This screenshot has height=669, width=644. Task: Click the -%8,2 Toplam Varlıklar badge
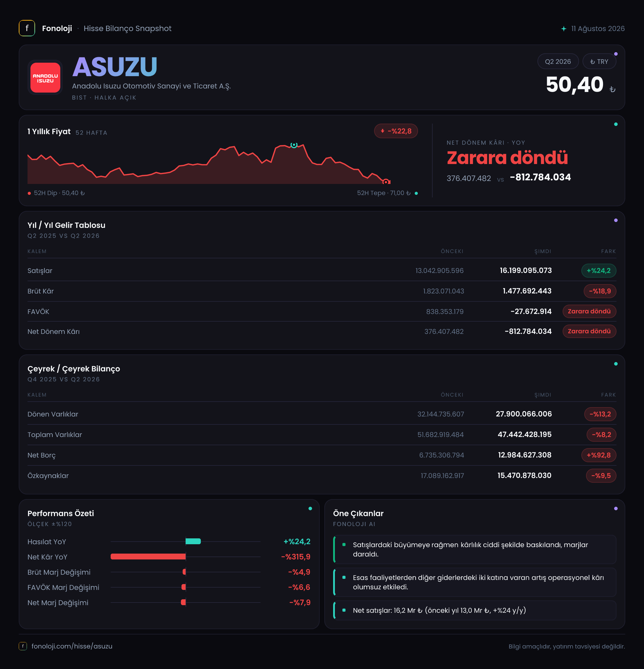pyautogui.click(x=601, y=434)
